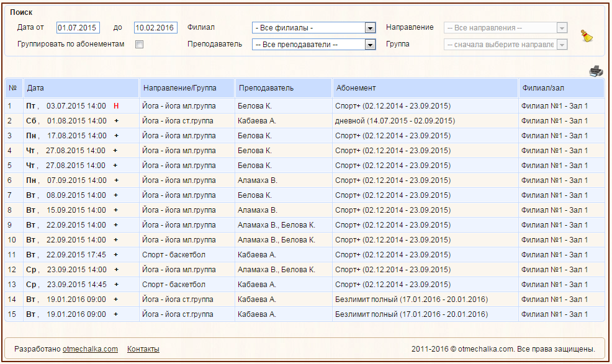The height and width of the screenshot is (364, 612).
Task: Click 'Преподаватель' column header
Action: click(284, 88)
